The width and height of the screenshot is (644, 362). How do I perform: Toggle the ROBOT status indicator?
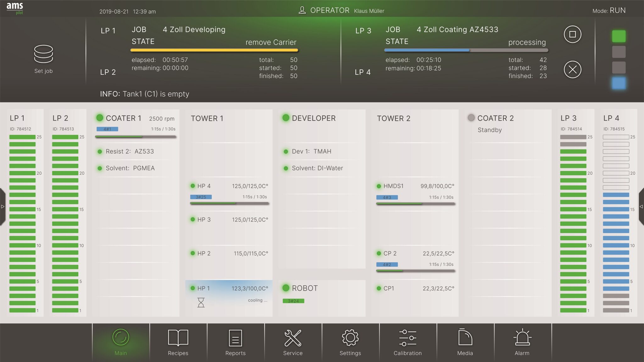(x=286, y=288)
